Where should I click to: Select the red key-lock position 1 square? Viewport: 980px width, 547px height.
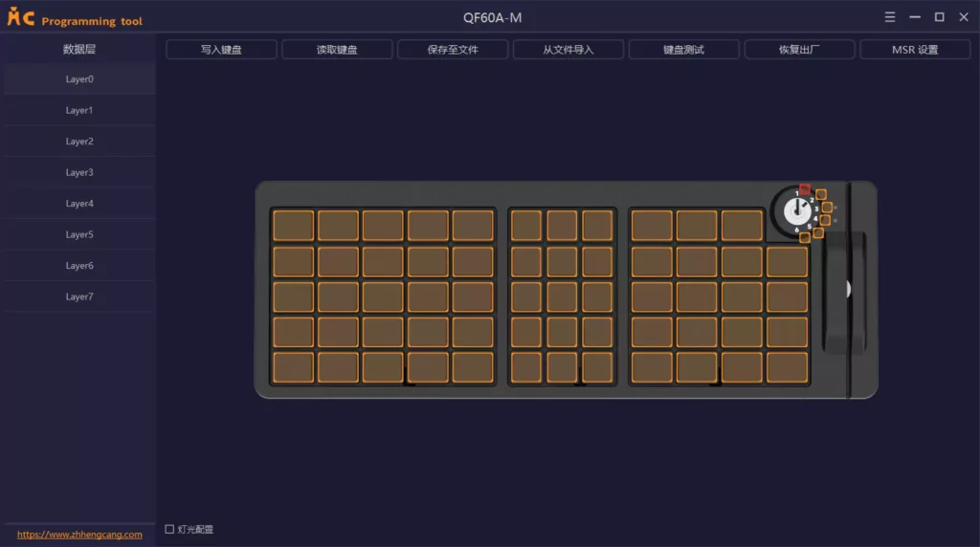click(805, 189)
